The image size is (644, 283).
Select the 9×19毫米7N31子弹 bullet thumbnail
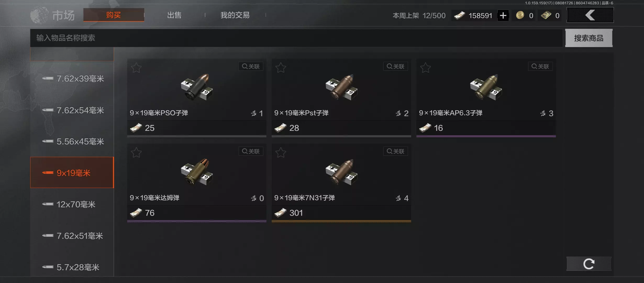click(x=341, y=172)
